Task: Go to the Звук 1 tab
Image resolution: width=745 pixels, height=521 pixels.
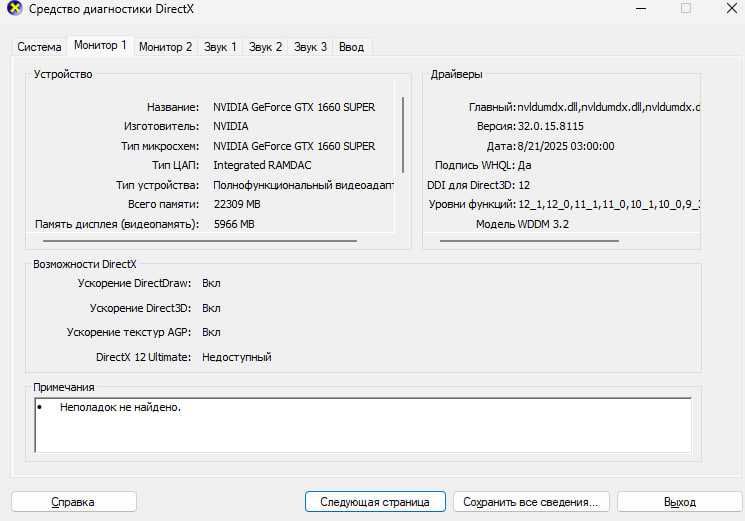Action: coord(220,47)
